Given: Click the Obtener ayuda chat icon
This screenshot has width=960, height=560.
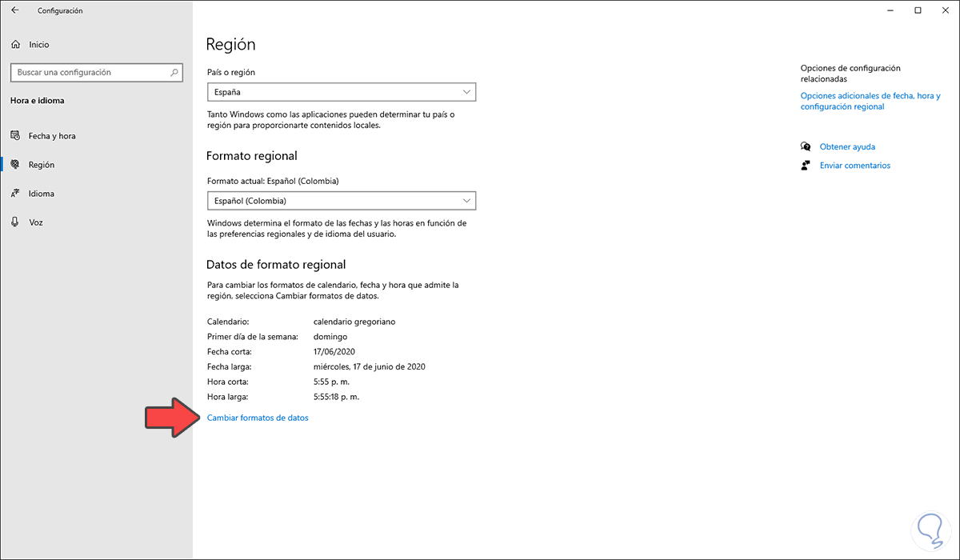Looking at the screenshot, I should [806, 146].
